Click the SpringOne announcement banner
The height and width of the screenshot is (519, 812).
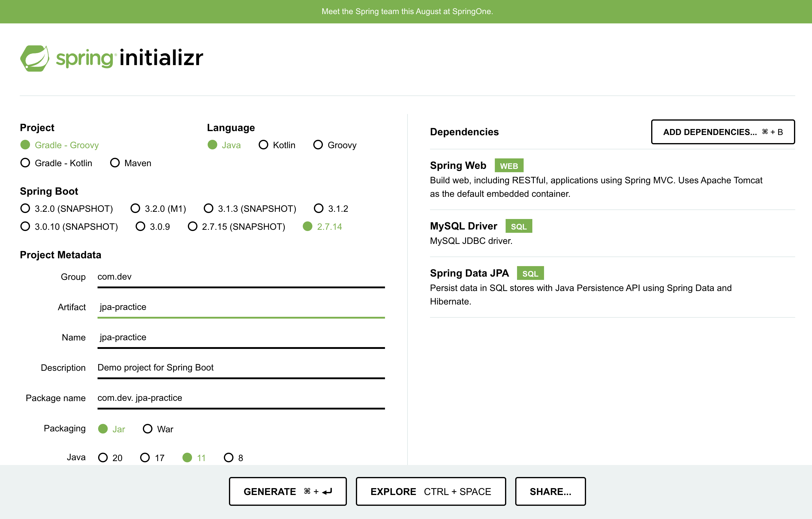pyautogui.click(x=407, y=11)
